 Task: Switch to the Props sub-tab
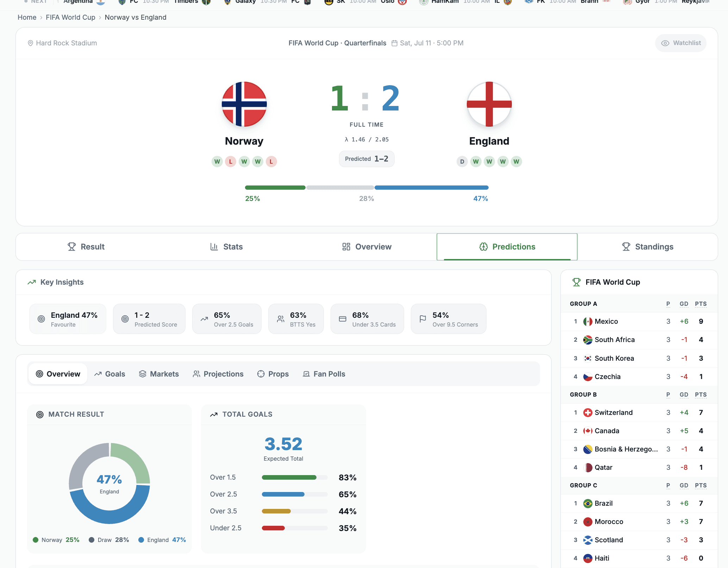click(273, 374)
